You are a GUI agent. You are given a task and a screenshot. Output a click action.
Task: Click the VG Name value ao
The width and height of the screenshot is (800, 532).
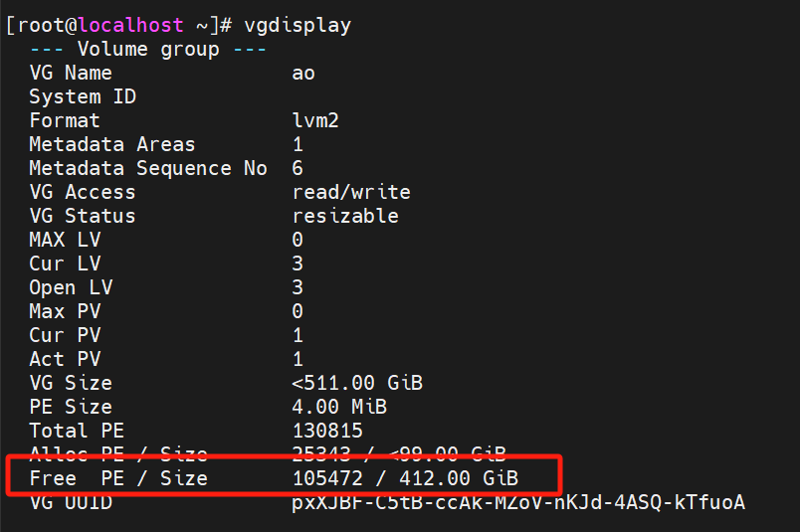[303, 74]
